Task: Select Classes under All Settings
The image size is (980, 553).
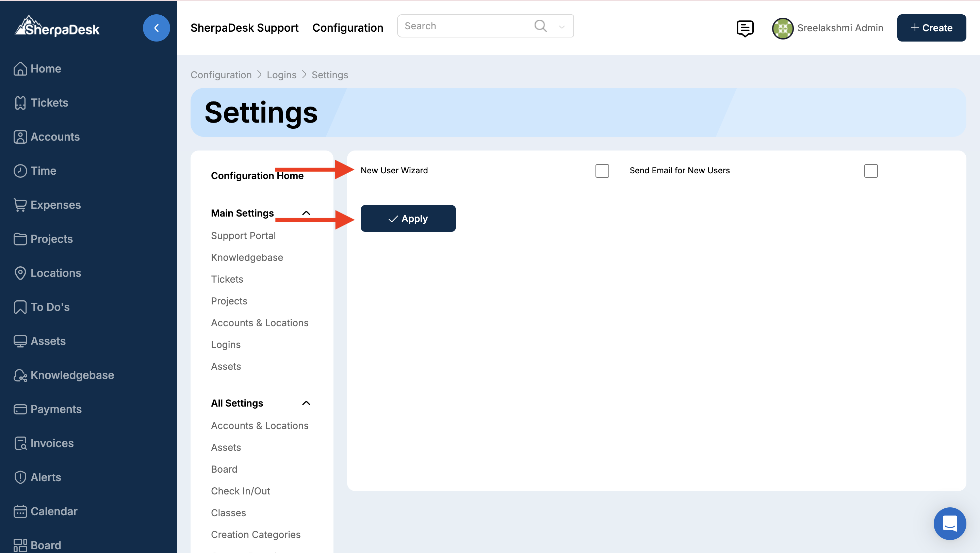Action: click(x=228, y=513)
